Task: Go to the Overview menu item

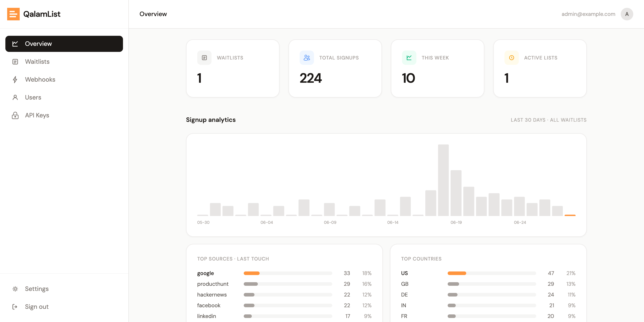Action: (x=64, y=44)
